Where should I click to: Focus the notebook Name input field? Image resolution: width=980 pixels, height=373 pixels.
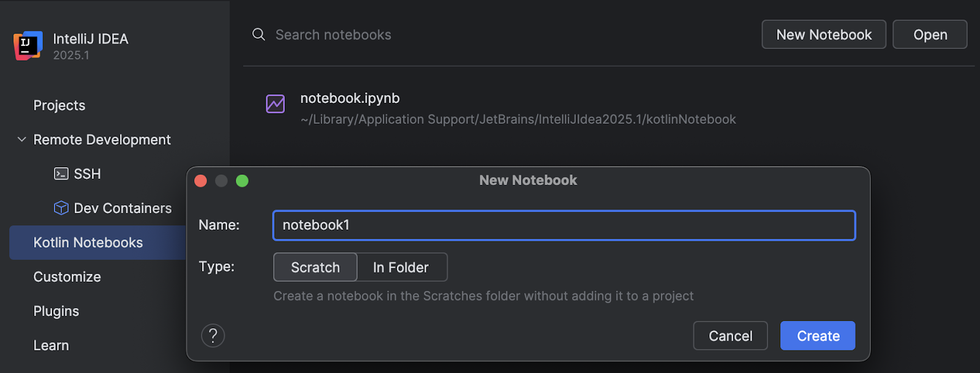(564, 225)
